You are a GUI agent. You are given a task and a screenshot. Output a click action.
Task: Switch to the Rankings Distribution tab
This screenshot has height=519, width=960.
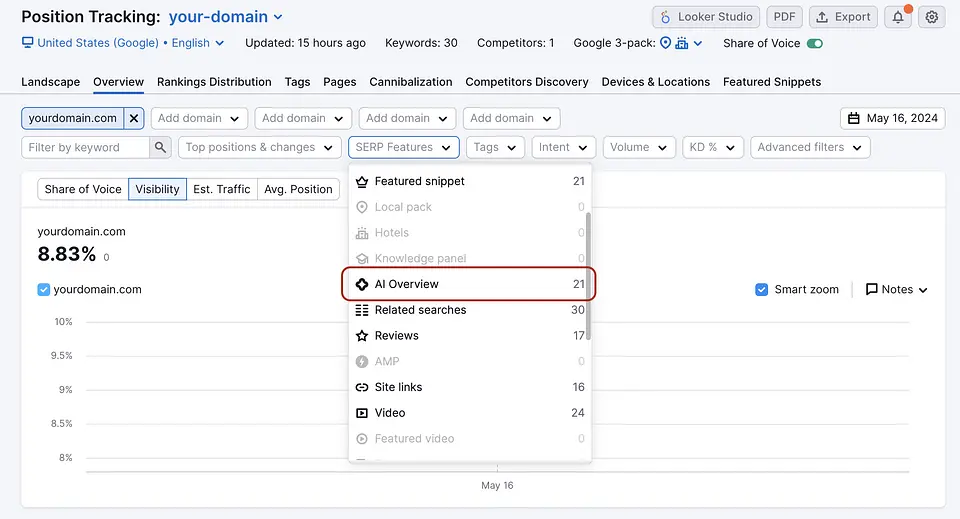(214, 82)
